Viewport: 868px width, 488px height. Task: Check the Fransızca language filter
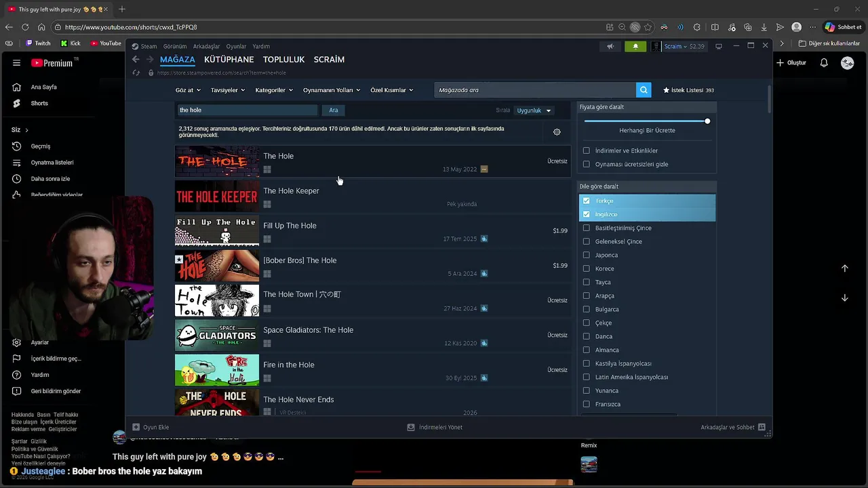[587, 404]
